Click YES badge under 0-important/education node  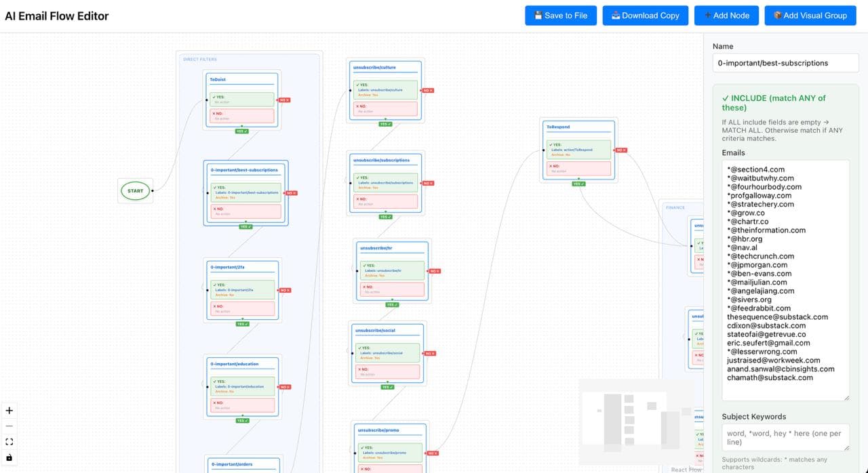pyautogui.click(x=243, y=420)
